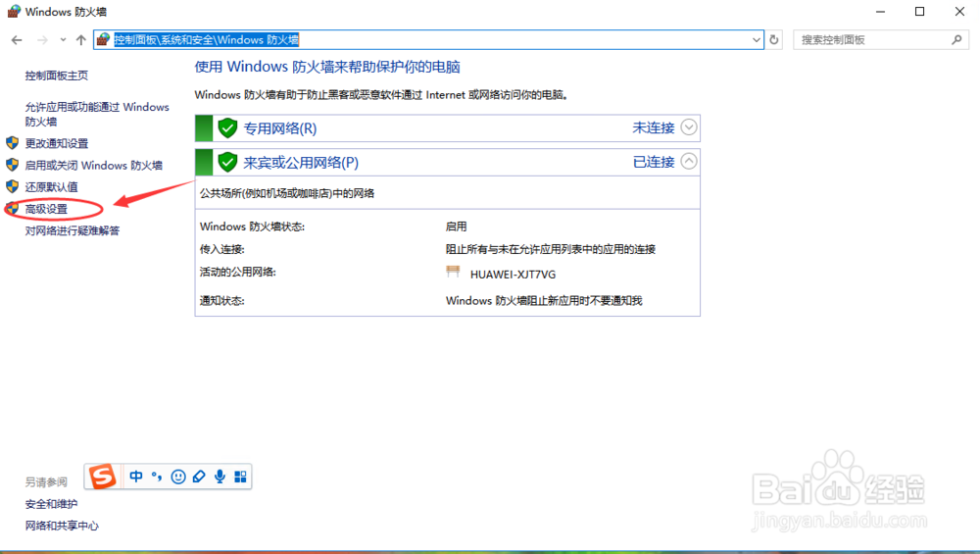Click the 启用 firewall status value
Viewport: 980px width, 554px height.
pos(457,227)
